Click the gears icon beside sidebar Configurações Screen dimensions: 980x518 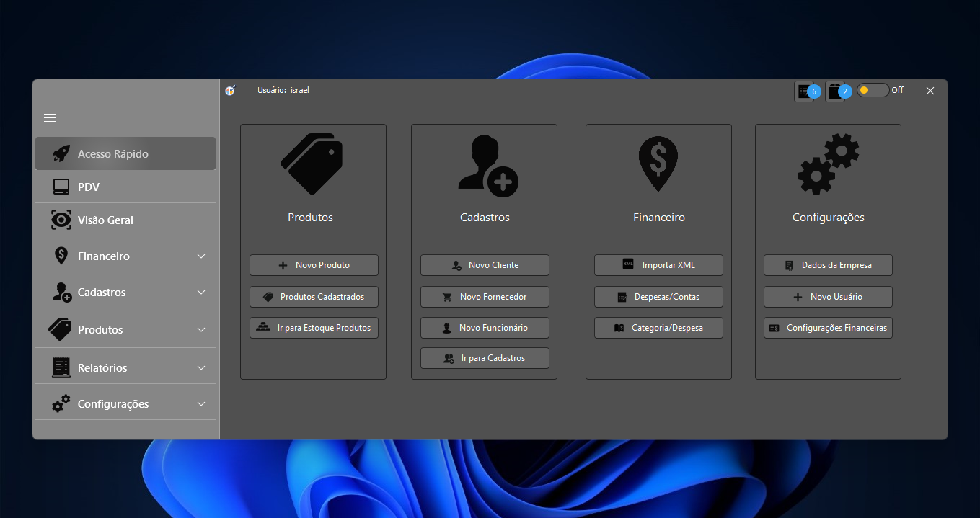pyautogui.click(x=61, y=403)
